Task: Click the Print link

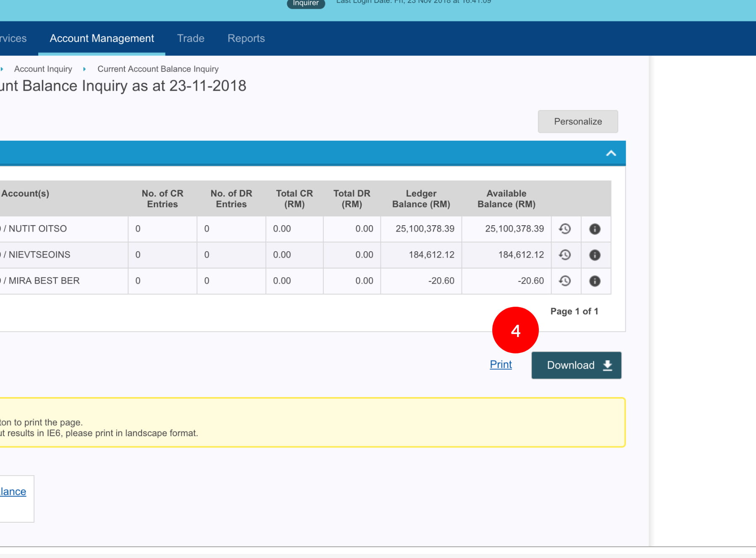Action: tap(501, 364)
